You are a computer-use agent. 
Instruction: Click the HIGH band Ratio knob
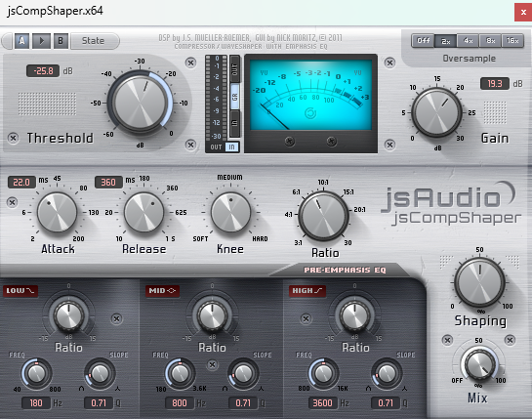tap(355, 316)
